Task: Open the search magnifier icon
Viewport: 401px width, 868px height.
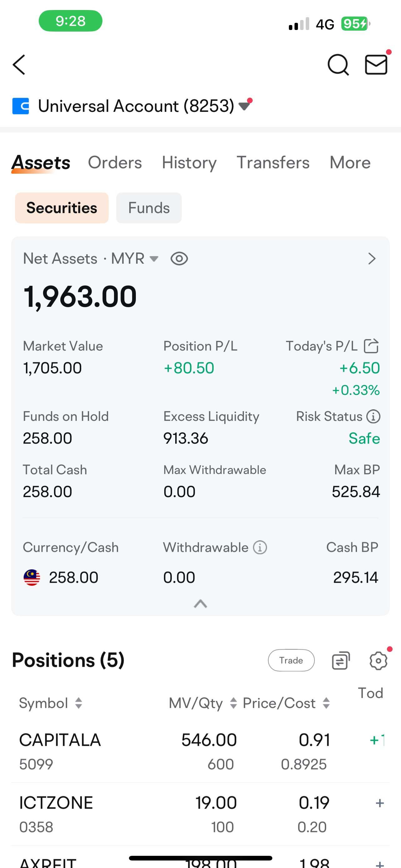Action: point(338,64)
